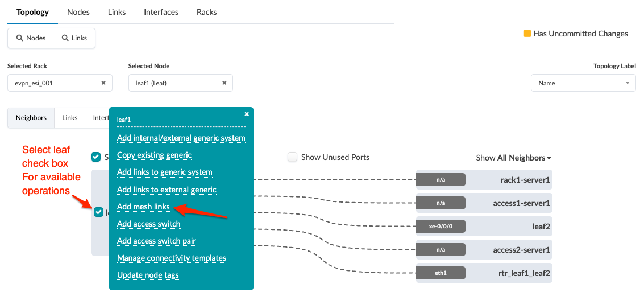Enable the Show Unused Ports checkbox

pos(293,157)
